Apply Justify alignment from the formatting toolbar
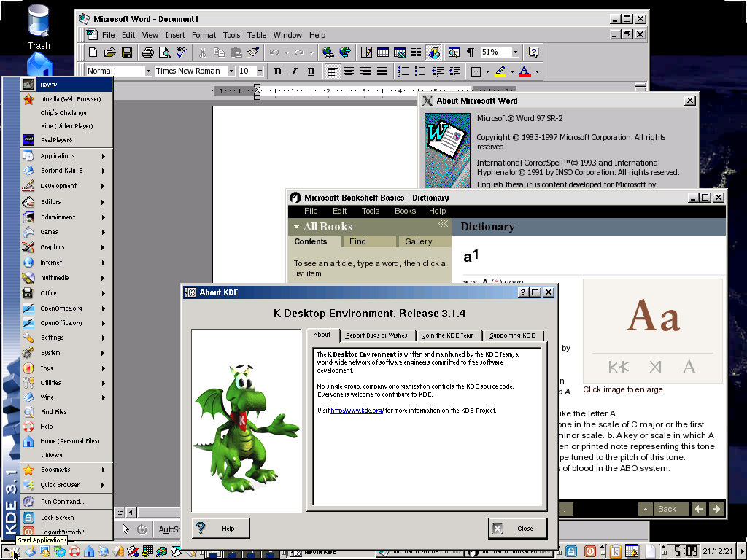Image resolution: width=747 pixels, height=560 pixels. coord(382,71)
